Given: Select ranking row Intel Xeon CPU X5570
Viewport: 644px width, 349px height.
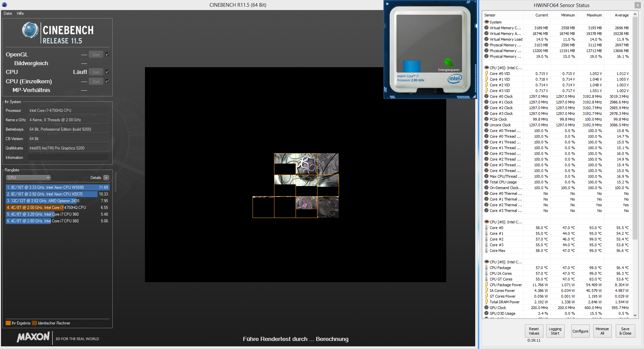Looking at the screenshot, I should click(x=57, y=194).
